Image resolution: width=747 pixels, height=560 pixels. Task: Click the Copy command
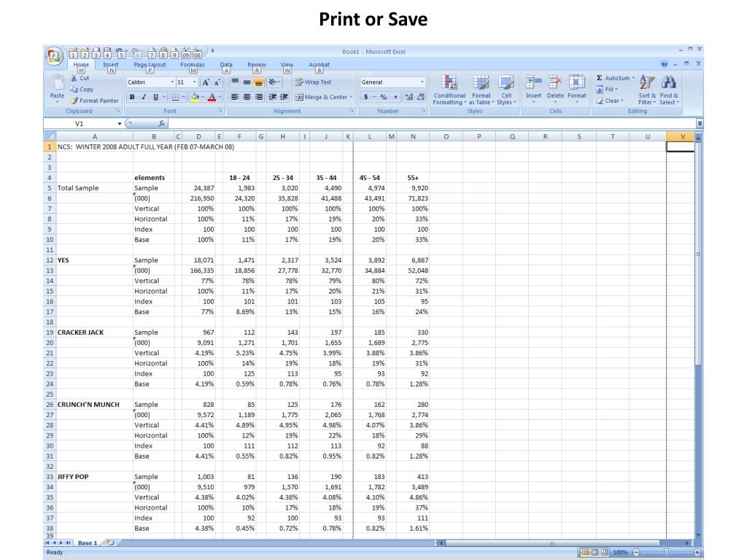(x=82, y=90)
